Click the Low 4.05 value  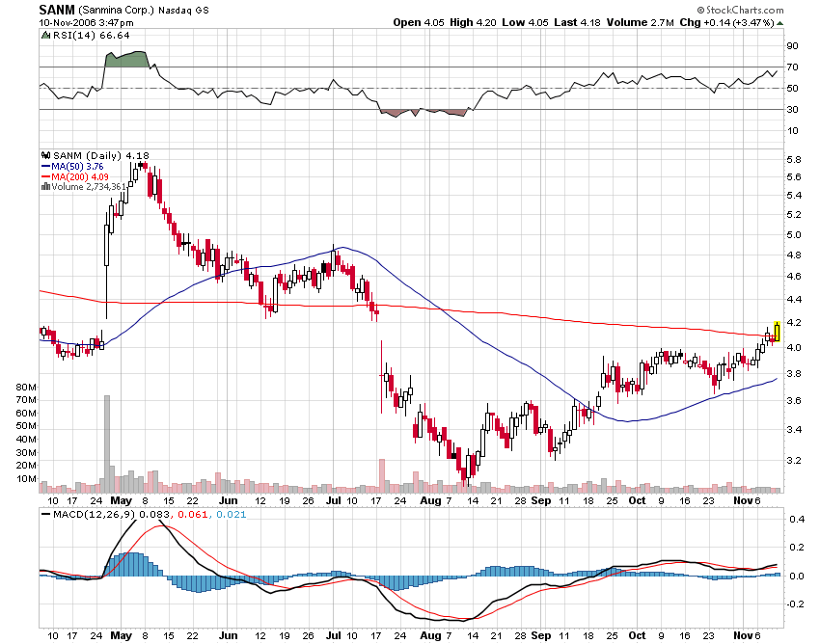pyautogui.click(x=525, y=22)
